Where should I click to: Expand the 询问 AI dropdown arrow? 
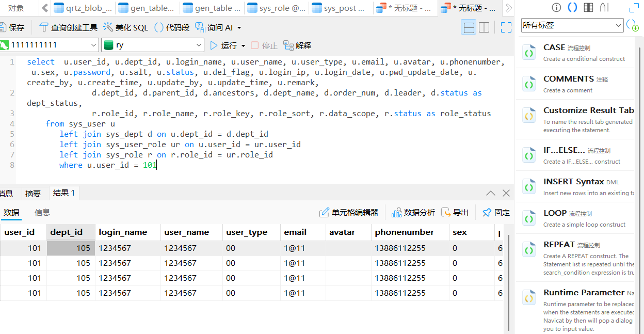(x=239, y=28)
